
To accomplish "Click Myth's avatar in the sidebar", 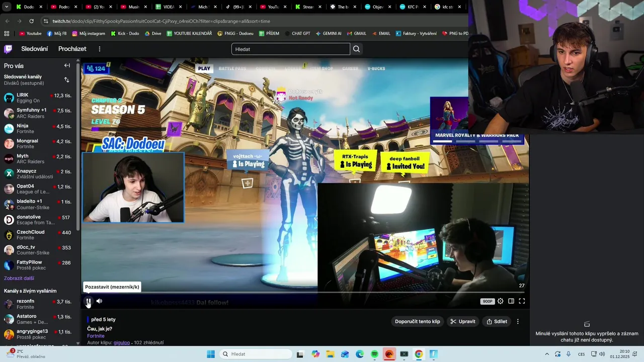I will 9,159.
